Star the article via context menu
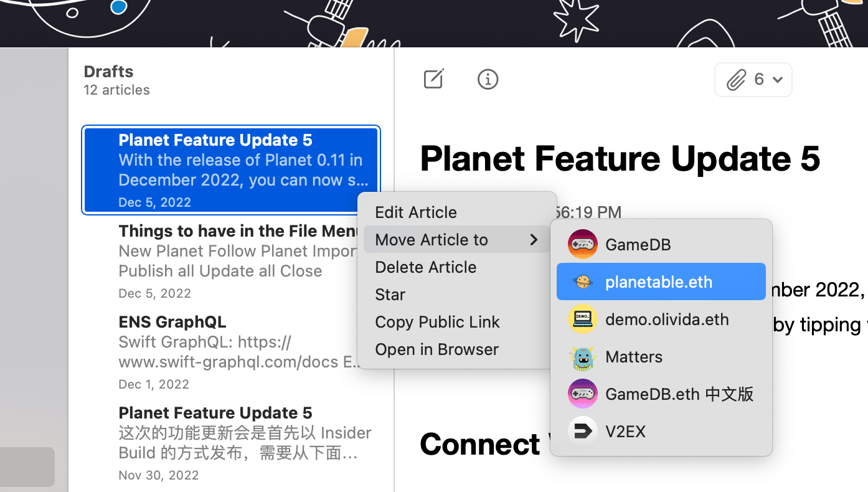This screenshot has height=492, width=868. 390,295
